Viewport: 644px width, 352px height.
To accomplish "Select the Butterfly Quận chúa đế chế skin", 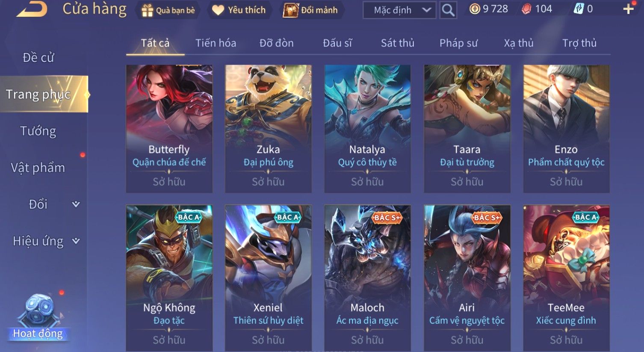I will click(x=169, y=129).
